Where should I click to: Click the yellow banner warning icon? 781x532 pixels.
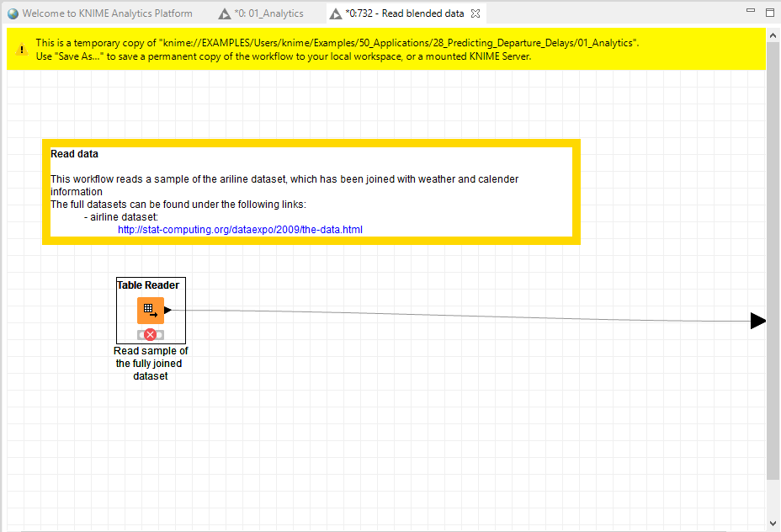click(x=21, y=50)
